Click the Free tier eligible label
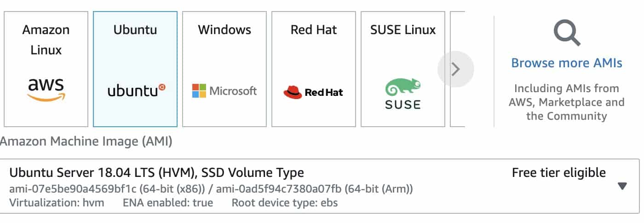 pyautogui.click(x=558, y=173)
